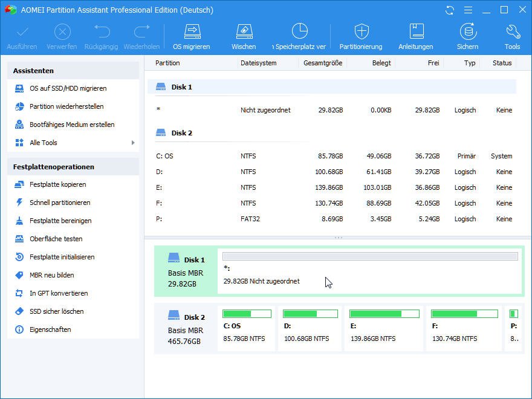The width and height of the screenshot is (532, 399).
Task: Click Festplatte initialisieren in sidebar
Action: tap(62, 257)
